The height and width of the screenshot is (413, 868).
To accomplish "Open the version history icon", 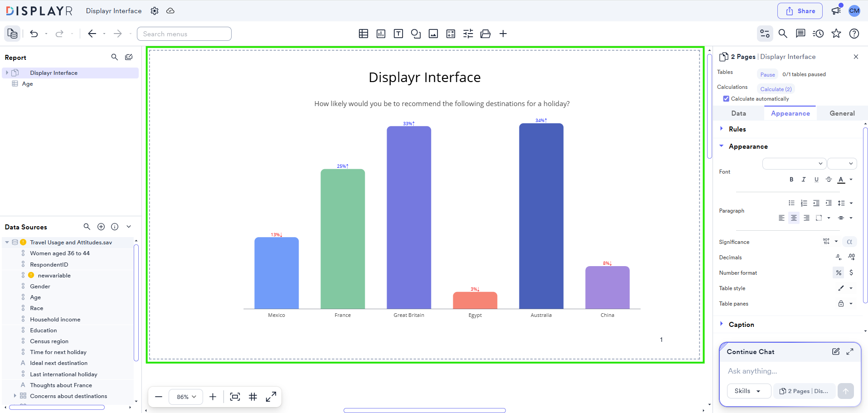I will pyautogui.click(x=818, y=34).
